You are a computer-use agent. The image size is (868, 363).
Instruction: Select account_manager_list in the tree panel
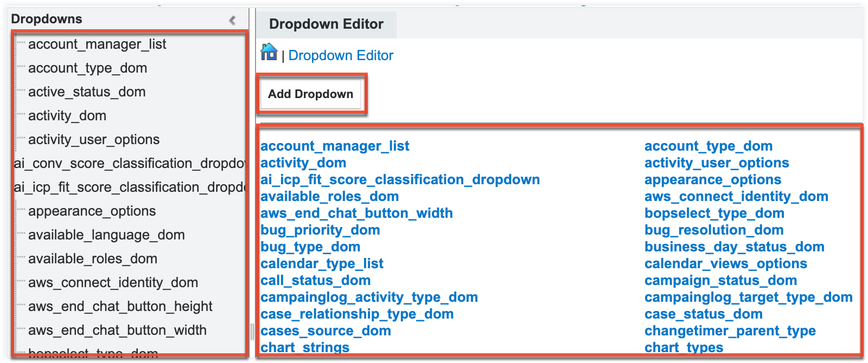click(x=97, y=44)
